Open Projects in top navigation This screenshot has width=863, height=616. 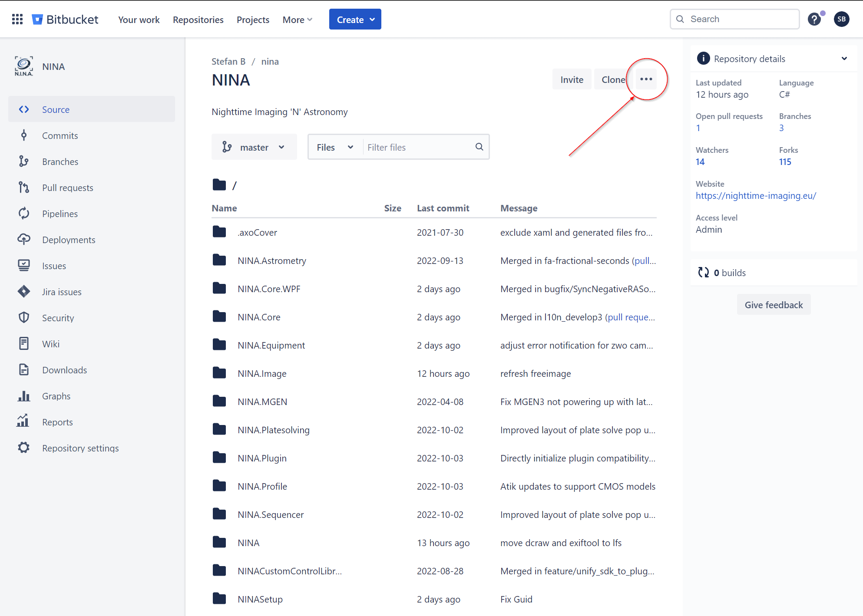click(253, 20)
